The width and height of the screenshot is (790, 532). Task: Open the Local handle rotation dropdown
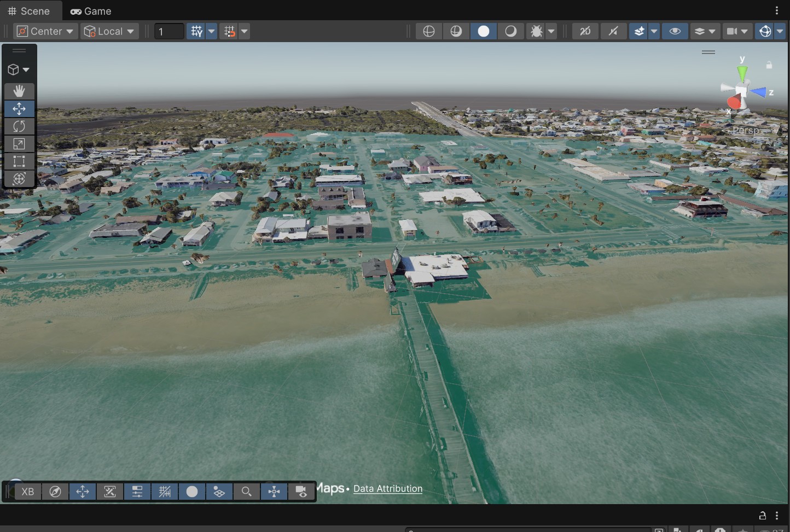(109, 31)
